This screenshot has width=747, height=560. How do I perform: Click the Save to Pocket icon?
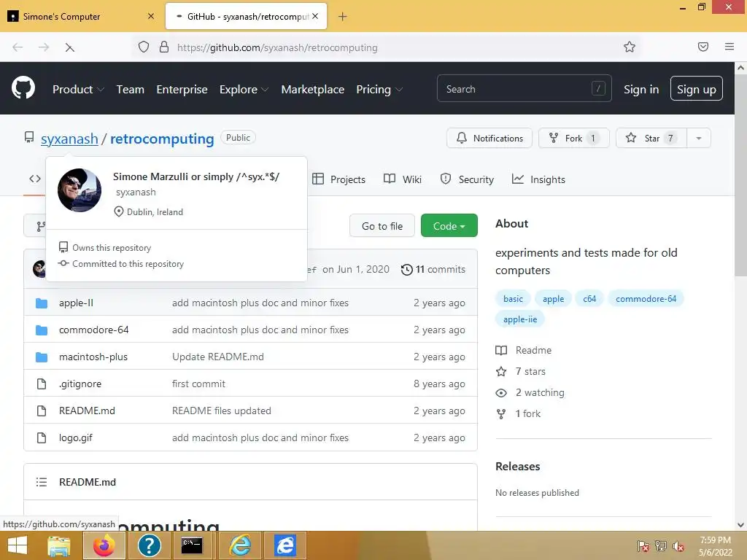coord(703,47)
